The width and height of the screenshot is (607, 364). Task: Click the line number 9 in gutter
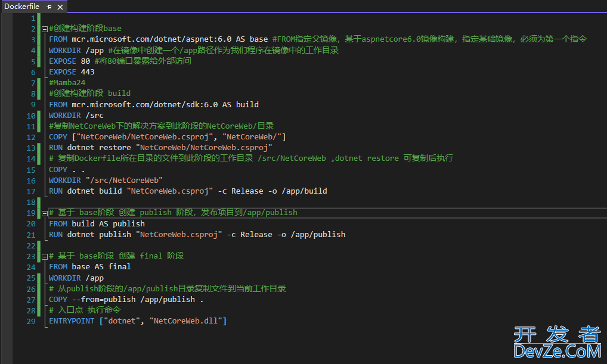(x=33, y=105)
